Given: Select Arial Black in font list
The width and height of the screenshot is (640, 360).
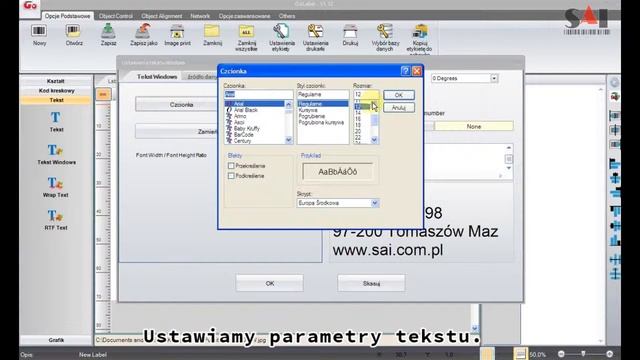Looking at the screenshot, I should coord(245,110).
